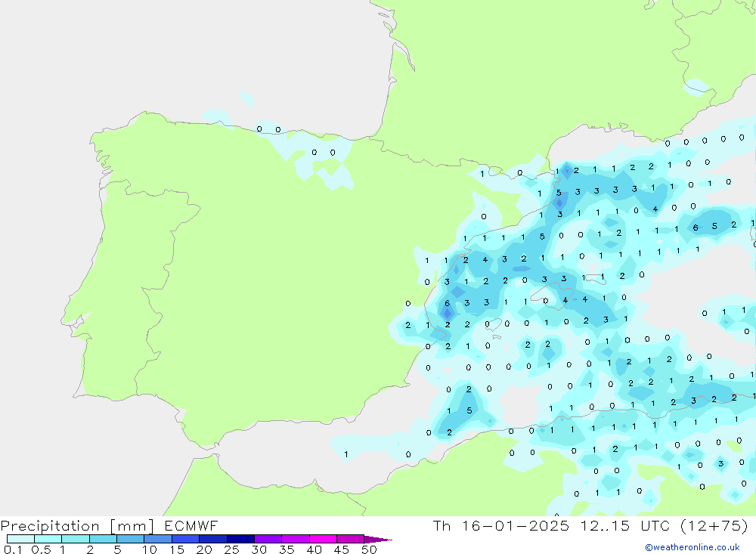Click the 'Th' weekday abbreviation
The width and height of the screenshot is (756, 554).
coord(442,526)
